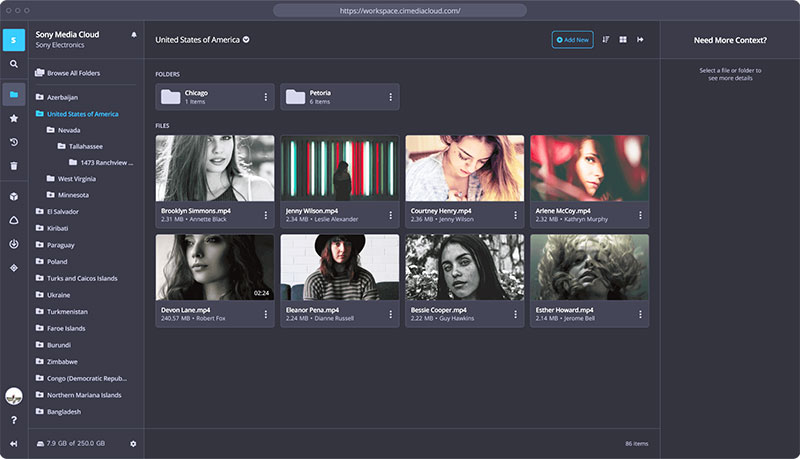The height and width of the screenshot is (459, 800).
Task: Click the sort order icon
Action: tap(606, 39)
